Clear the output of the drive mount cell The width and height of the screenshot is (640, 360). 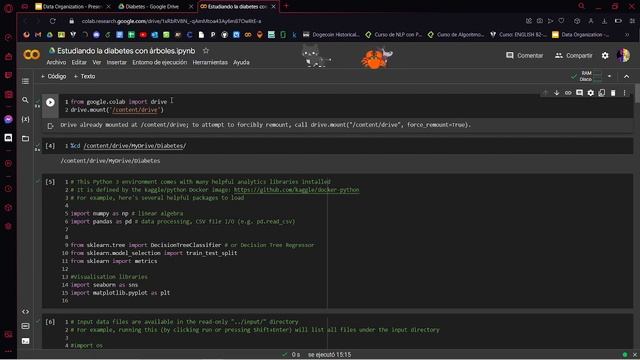click(x=50, y=126)
